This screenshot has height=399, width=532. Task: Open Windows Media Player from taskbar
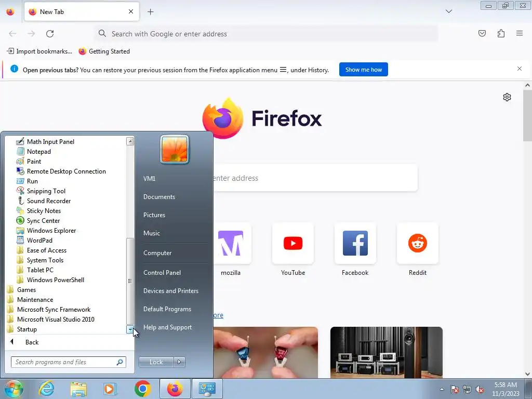(110, 389)
